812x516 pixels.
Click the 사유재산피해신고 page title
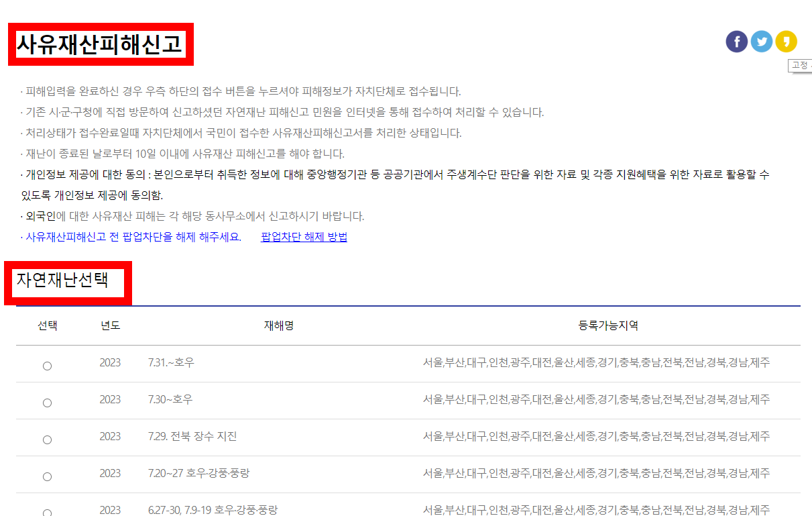point(100,43)
